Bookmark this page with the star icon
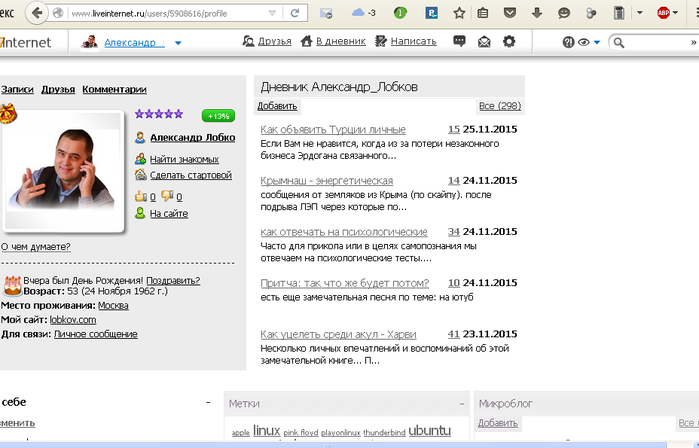This screenshot has height=448, width=699. [459, 14]
